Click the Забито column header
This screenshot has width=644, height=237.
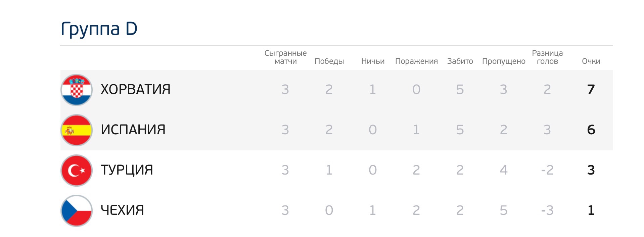pyautogui.click(x=460, y=61)
